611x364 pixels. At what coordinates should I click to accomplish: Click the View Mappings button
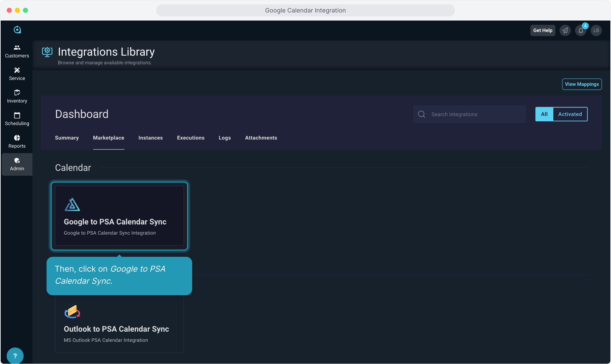click(x=582, y=84)
